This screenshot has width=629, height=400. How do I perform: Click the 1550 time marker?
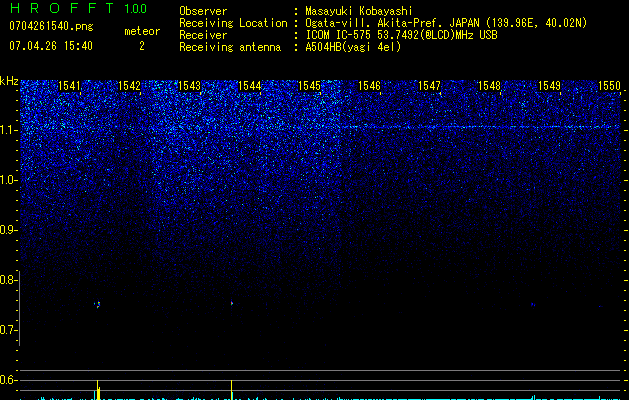[x=609, y=86]
